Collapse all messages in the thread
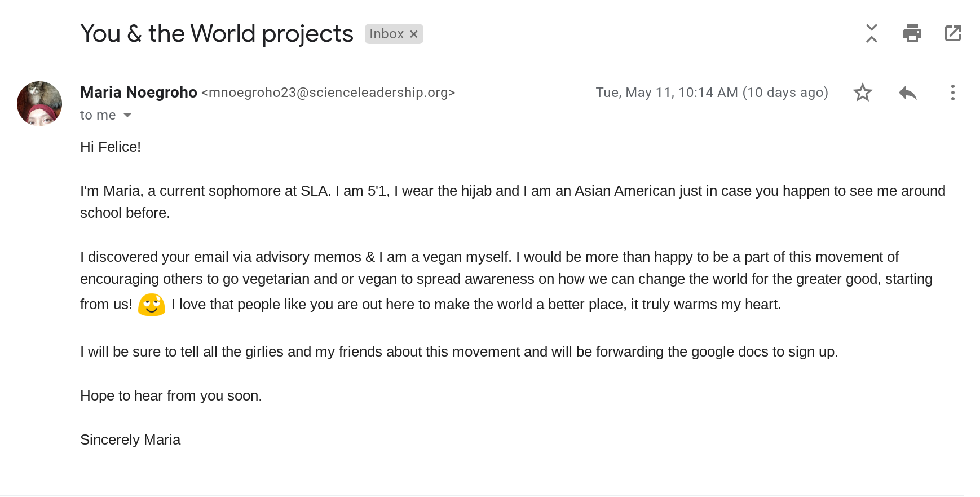 pos(871,34)
